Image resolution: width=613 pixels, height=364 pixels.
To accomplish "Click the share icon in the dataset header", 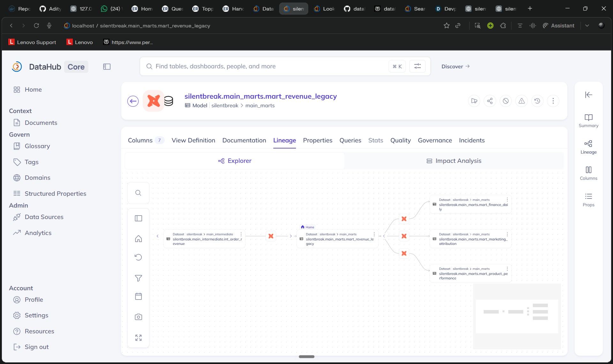I will (x=490, y=101).
